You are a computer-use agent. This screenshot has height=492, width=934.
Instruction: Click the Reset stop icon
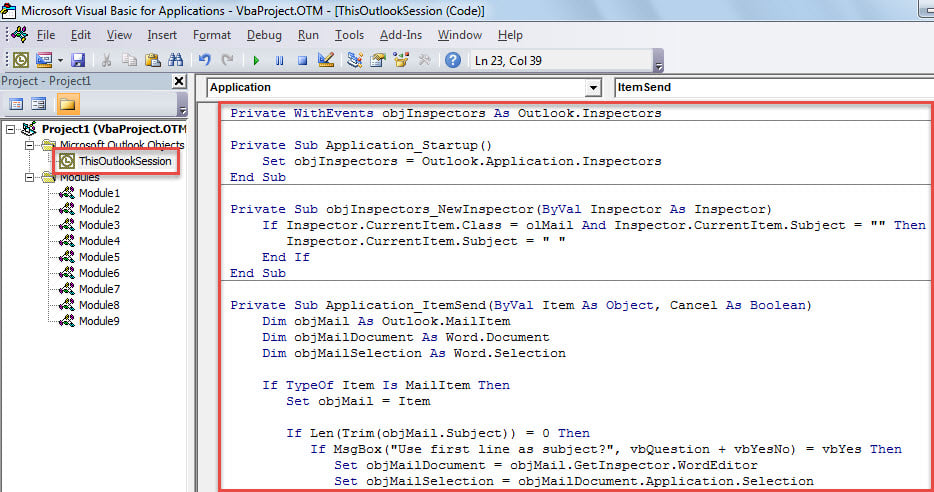point(303,60)
